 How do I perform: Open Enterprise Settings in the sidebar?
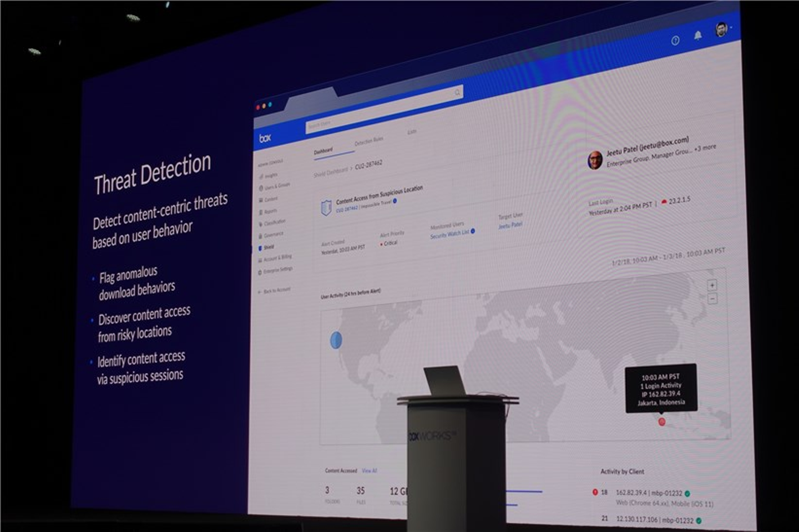(279, 270)
